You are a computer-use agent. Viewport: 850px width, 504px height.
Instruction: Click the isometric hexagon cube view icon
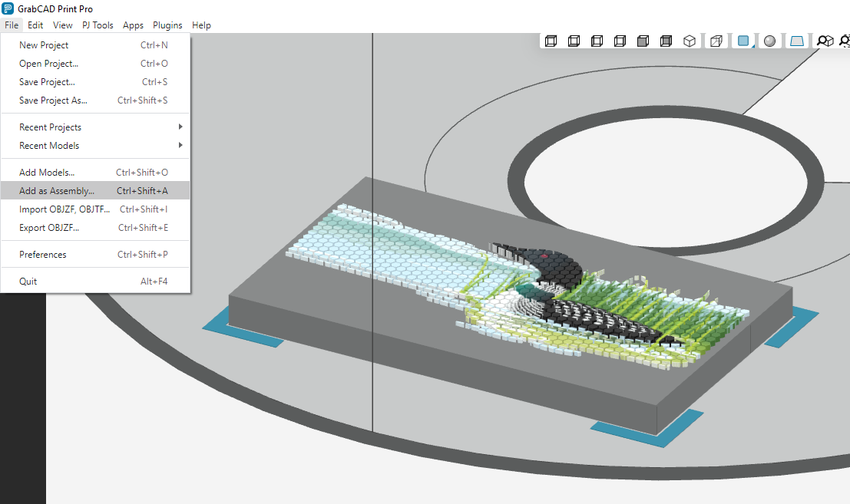(690, 41)
